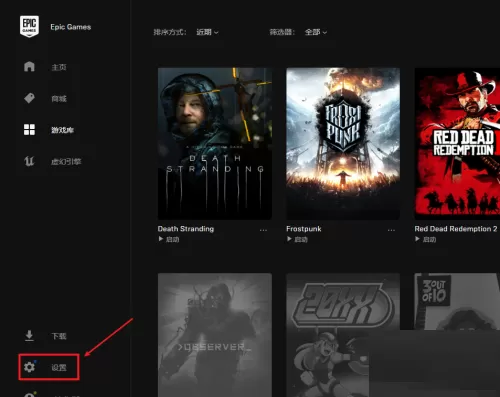Click play triangle under Red Dead Redemption 2
Viewport: 500px width, 397px height.
[417, 239]
